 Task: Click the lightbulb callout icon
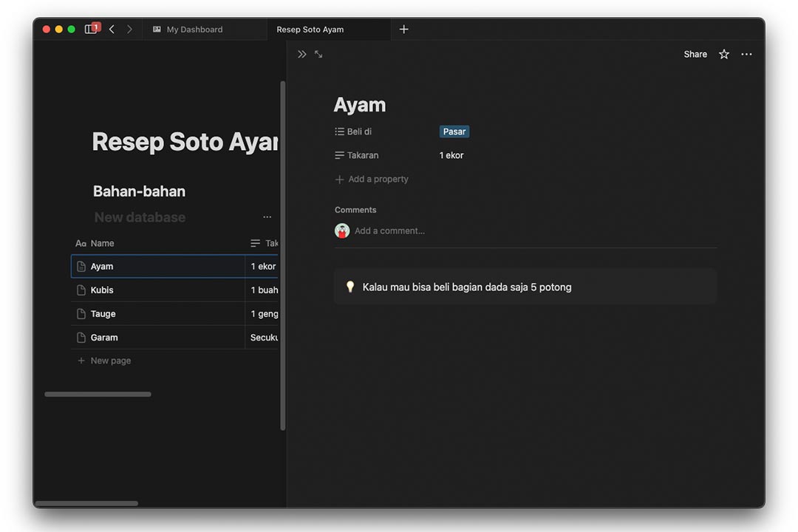point(350,287)
